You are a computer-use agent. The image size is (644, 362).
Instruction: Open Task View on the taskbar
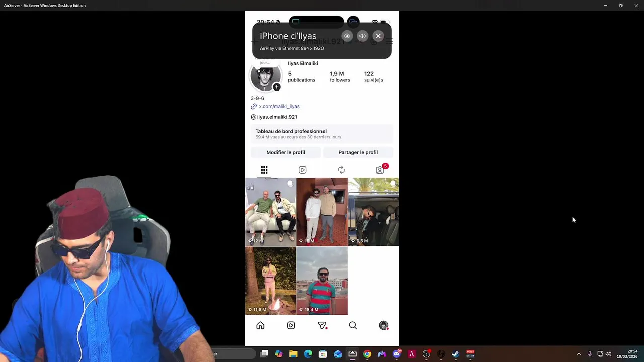264,354
